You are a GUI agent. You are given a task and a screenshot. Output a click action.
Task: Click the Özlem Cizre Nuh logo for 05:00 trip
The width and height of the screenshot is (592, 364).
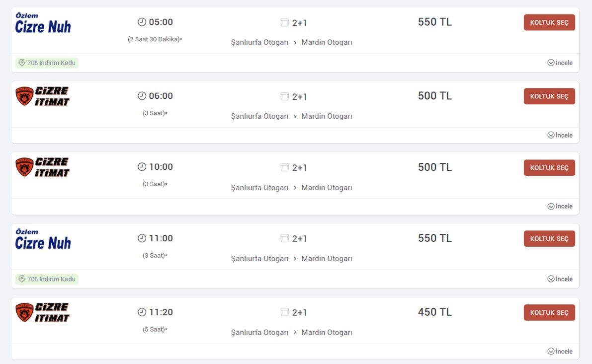pos(43,23)
